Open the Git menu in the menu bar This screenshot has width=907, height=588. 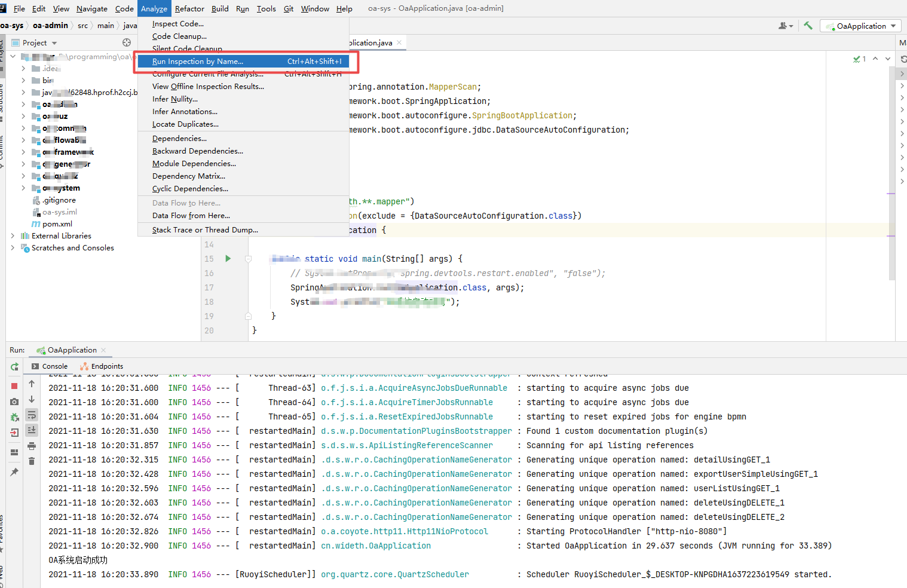coord(289,8)
